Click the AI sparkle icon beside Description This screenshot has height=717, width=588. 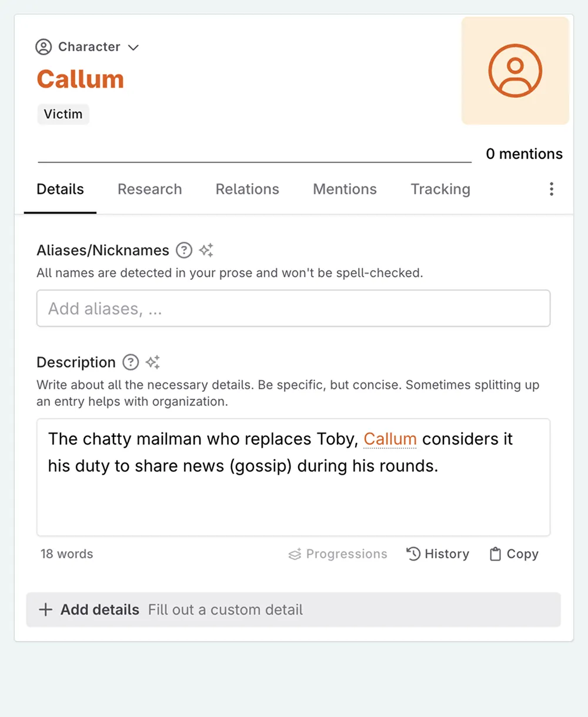pyautogui.click(x=153, y=362)
